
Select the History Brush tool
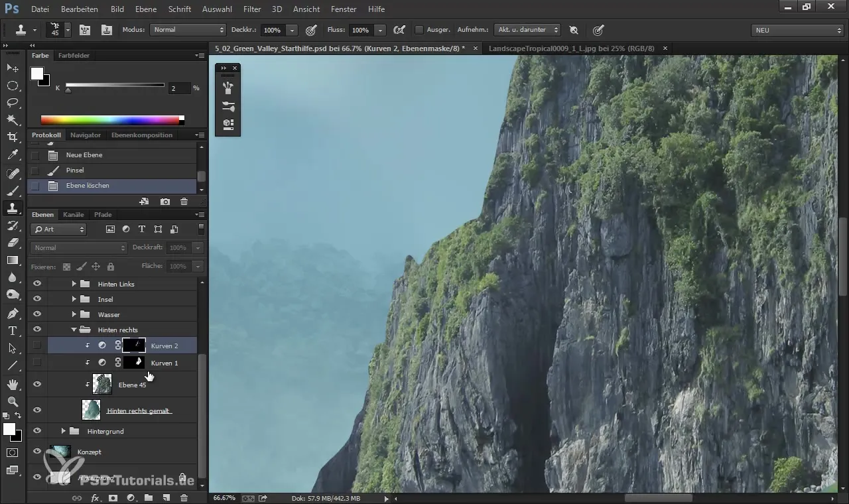tap(12, 225)
